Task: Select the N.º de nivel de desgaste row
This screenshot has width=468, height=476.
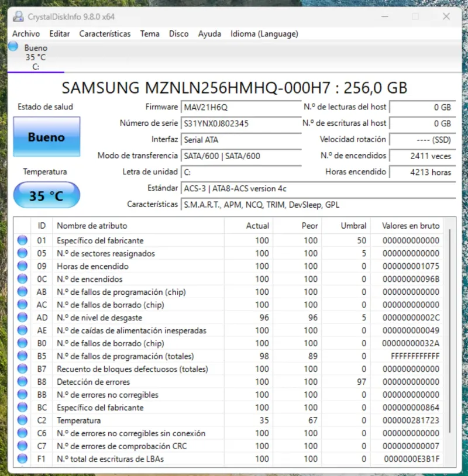Action: pyautogui.click(x=228, y=317)
